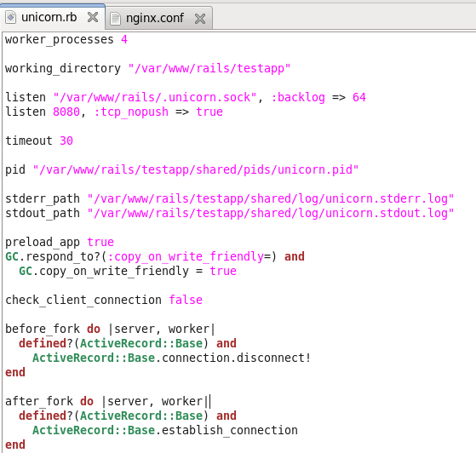
Task: Click establish_connection method call
Action: click(230, 431)
